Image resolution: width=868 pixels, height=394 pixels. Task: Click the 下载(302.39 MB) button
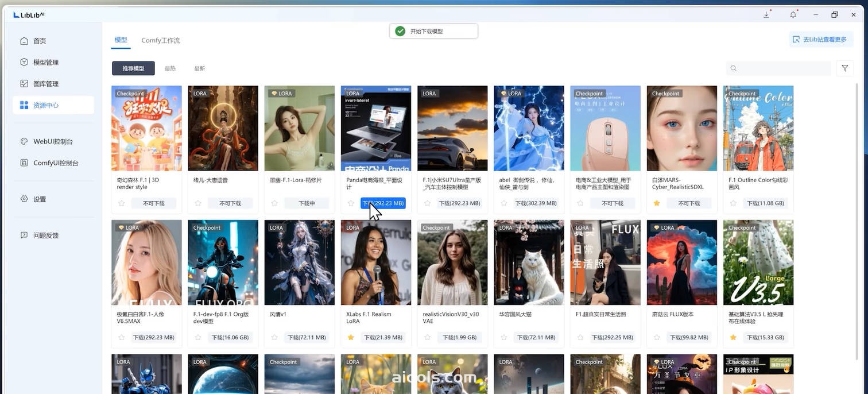pos(536,203)
